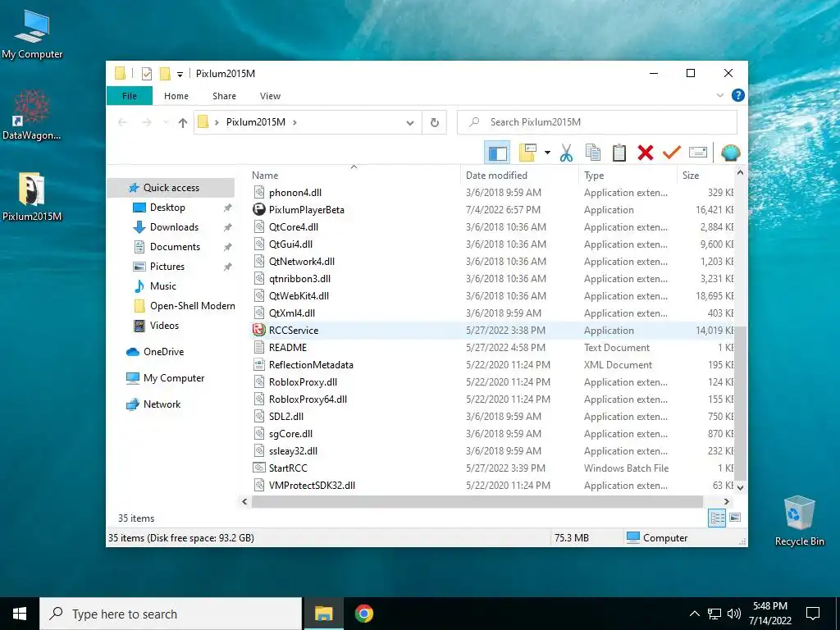Select VMProtectSDK32.dll file
This screenshot has width=840, height=630.
pos(312,486)
